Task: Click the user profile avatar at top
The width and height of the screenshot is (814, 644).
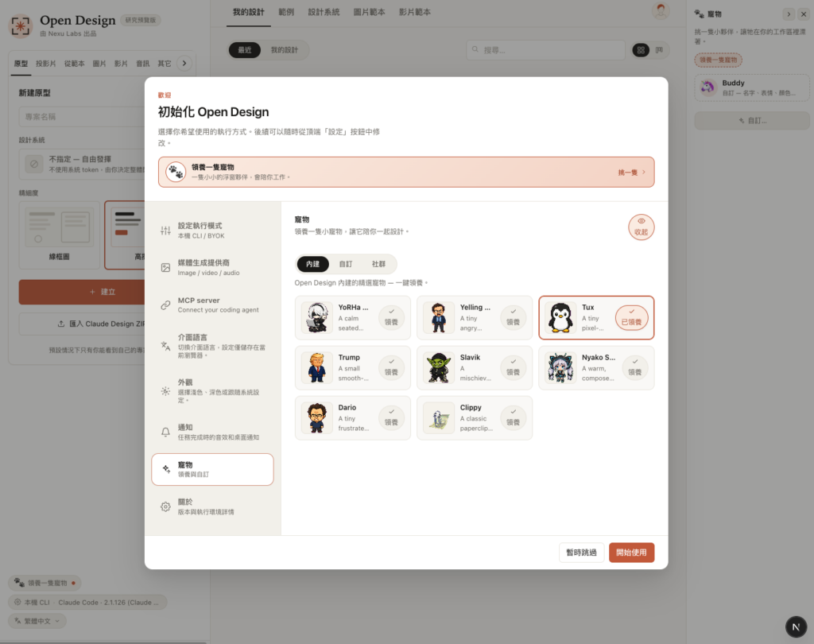Action: point(661,10)
